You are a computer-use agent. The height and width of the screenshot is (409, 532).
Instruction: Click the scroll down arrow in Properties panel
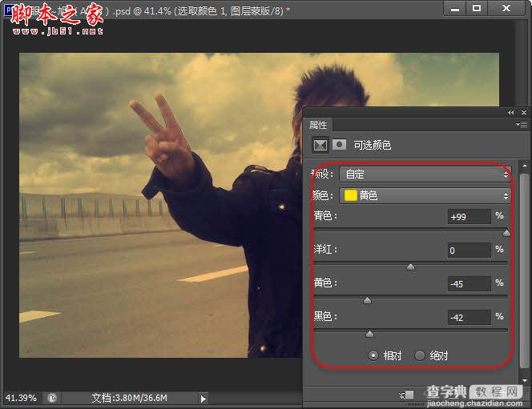(x=524, y=380)
